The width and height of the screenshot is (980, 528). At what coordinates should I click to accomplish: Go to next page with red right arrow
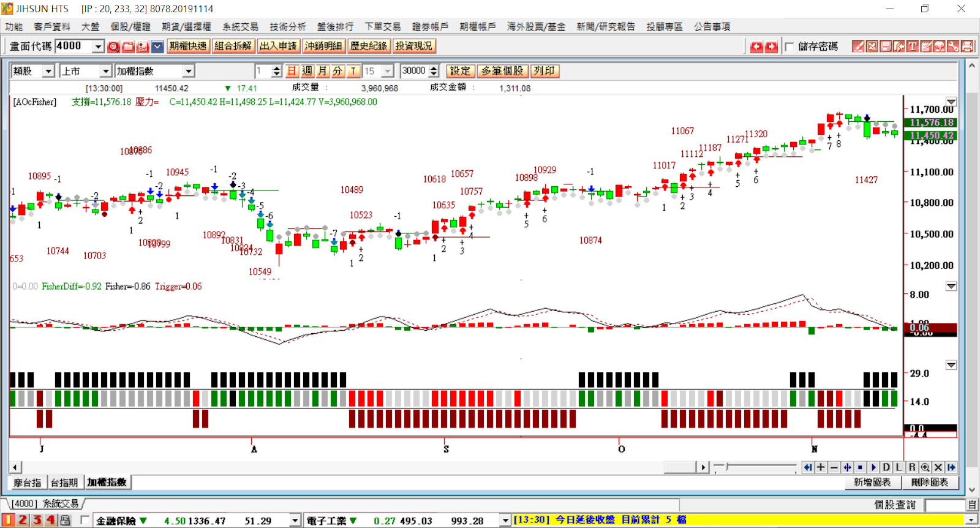click(771, 47)
